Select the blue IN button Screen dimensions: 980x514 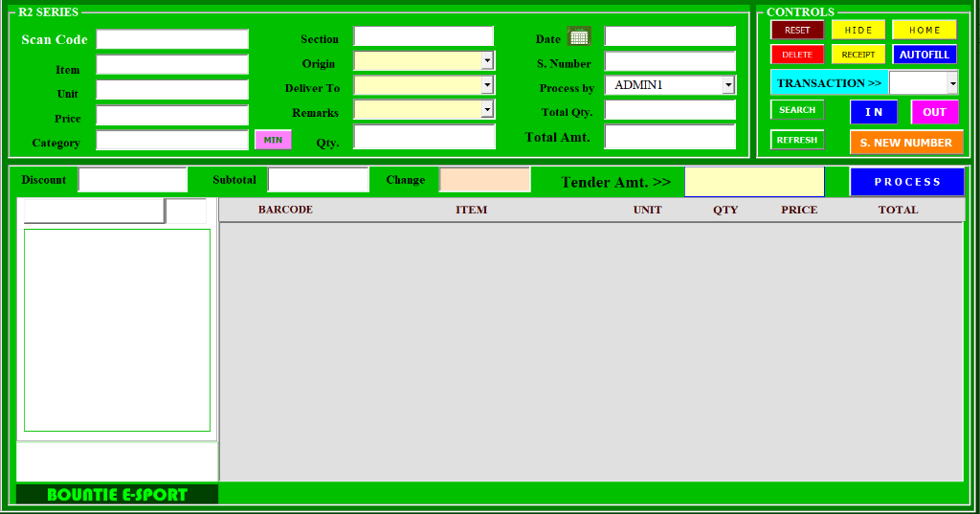click(x=874, y=112)
